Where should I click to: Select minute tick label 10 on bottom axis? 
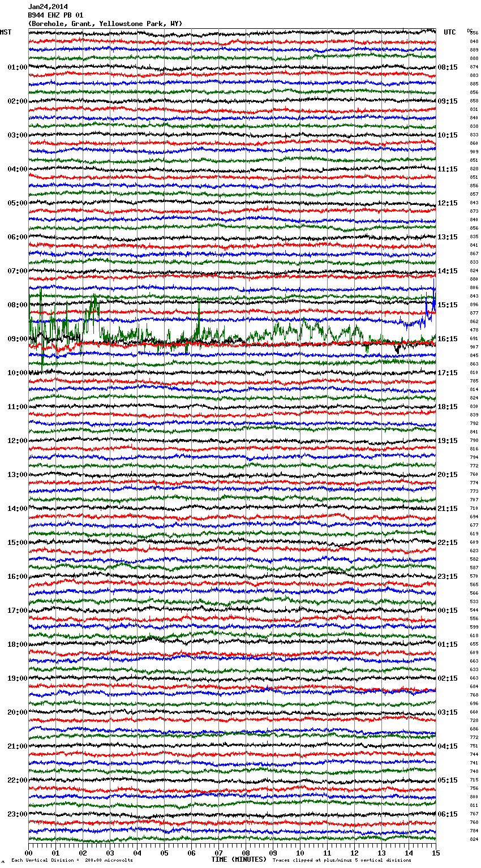pyautogui.click(x=300, y=853)
